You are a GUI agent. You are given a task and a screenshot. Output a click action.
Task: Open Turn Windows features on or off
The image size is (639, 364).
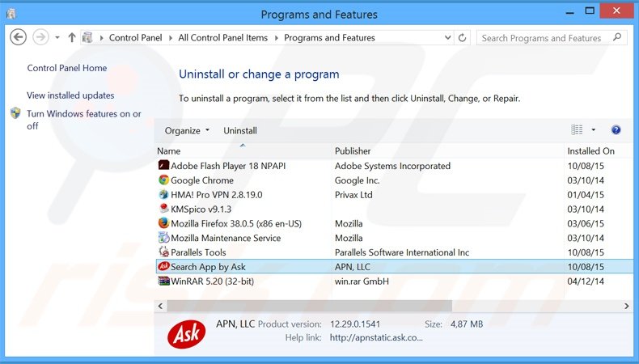tap(84, 120)
